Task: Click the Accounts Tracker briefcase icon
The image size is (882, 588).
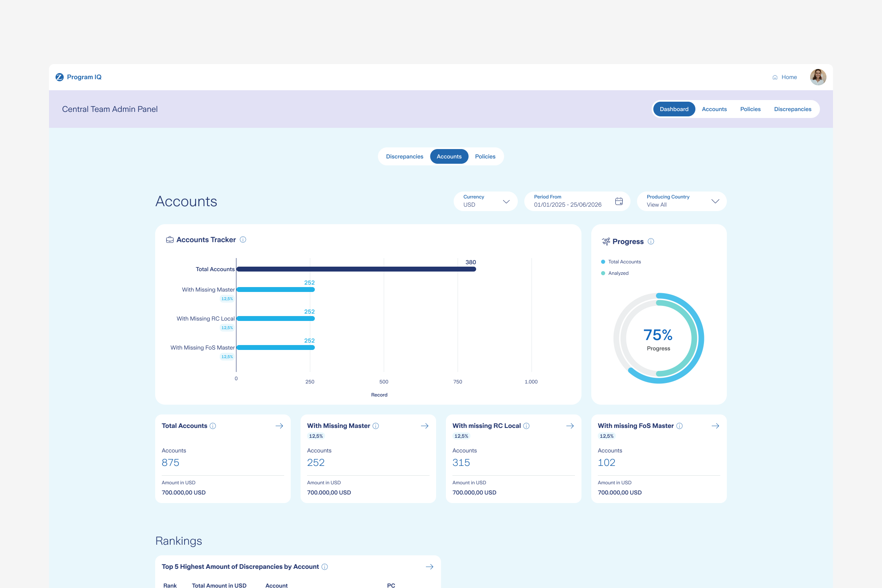Action: coord(170,240)
